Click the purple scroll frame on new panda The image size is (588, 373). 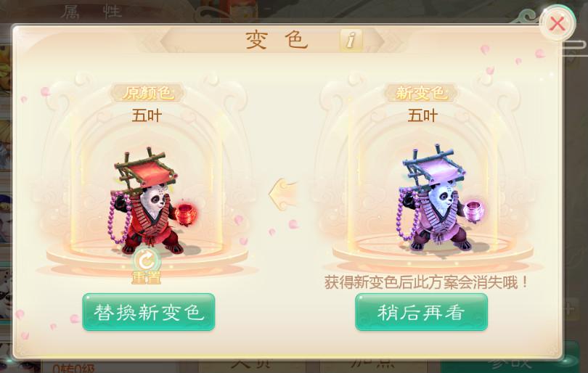[433, 168]
